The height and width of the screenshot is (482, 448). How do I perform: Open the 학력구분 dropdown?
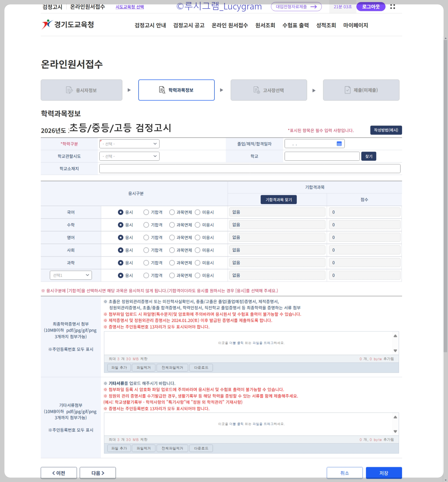[129, 144]
